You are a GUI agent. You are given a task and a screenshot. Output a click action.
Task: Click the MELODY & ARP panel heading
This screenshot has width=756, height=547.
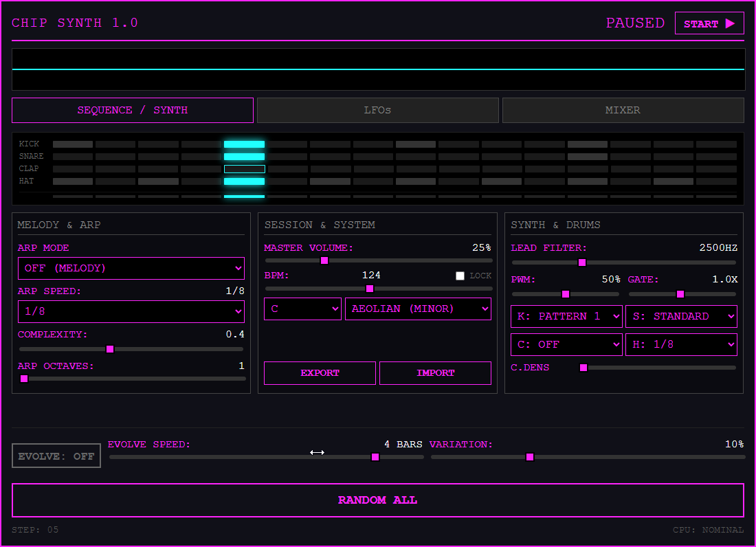59,225
